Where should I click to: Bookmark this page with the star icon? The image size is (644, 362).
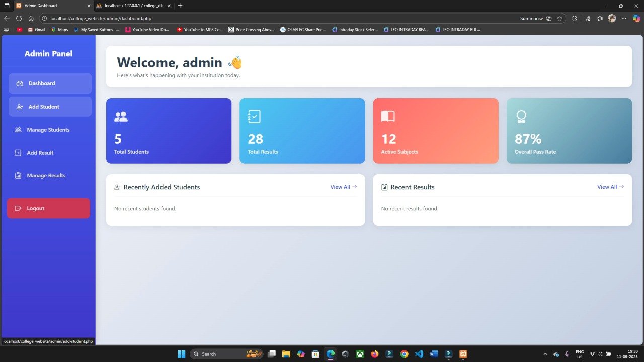click(559, 18)
